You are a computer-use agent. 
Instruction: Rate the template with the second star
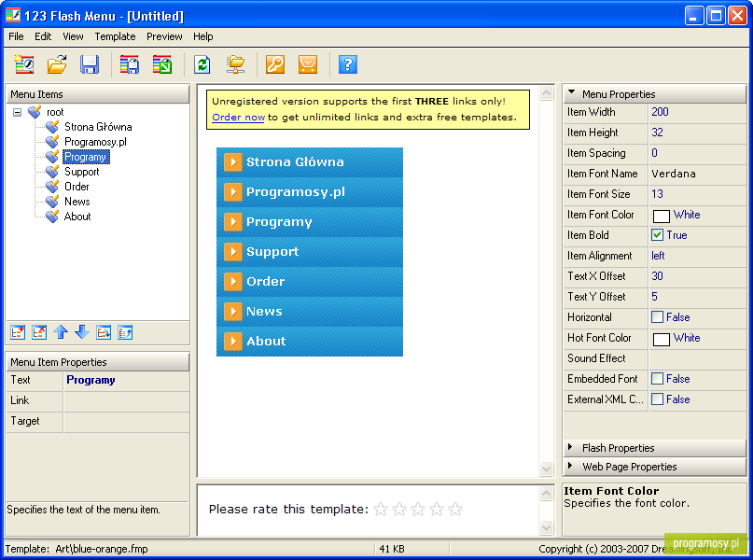tap(399, 509)
